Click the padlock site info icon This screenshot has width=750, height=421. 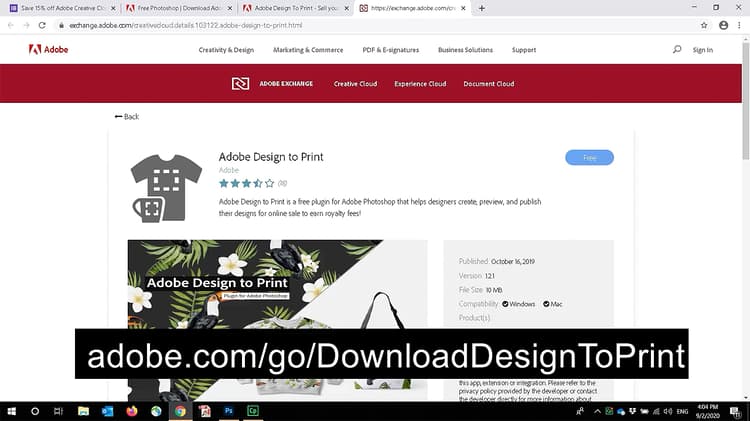click(x=61, y=25)
